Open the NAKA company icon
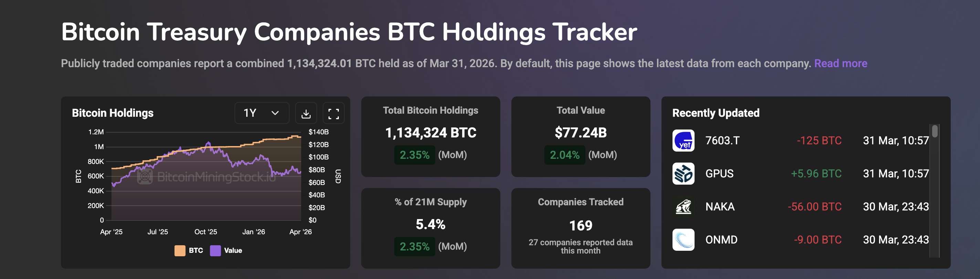This screenshot has width=980, height=279. 684,206
